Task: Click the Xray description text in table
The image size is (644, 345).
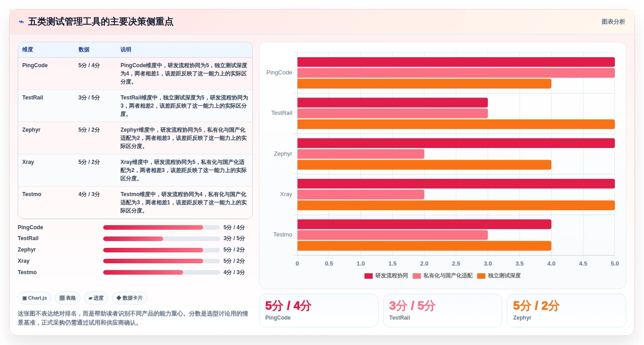Action: pos(184,170)
